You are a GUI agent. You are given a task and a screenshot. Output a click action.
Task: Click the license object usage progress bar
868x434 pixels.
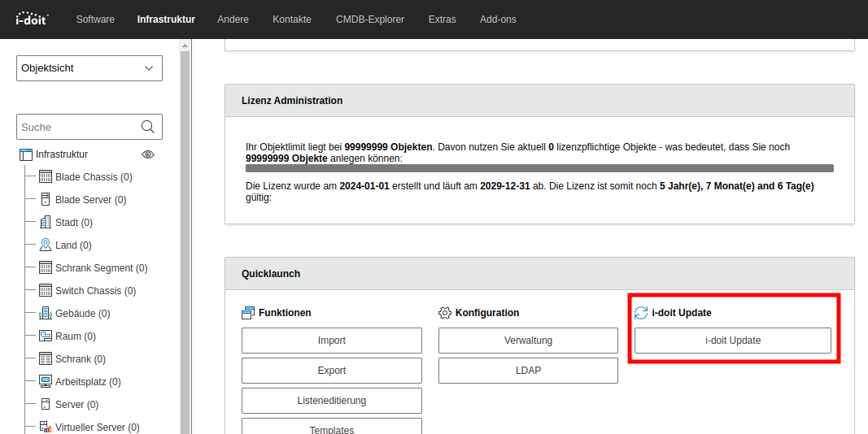pos(539,168)
